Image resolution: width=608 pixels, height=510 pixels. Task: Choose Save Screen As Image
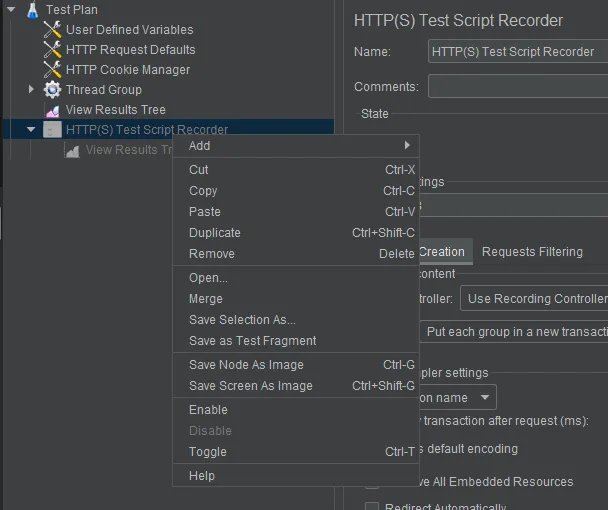pyautogui.click(x=296, y=386)
